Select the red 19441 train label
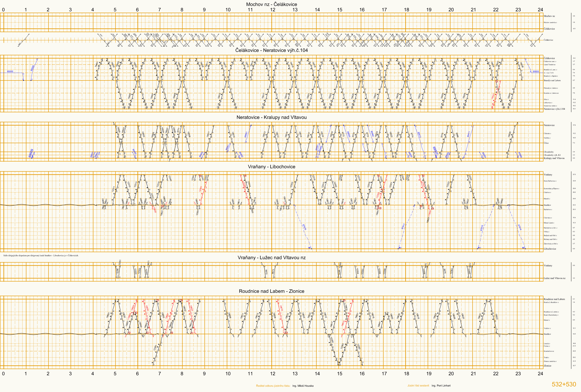581x392 pixels. (x=493, y=96)
